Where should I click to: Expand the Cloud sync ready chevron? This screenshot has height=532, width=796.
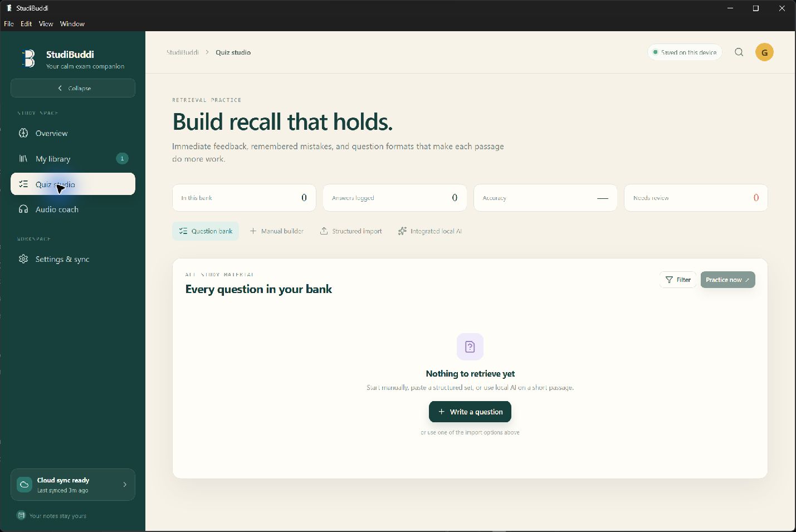tap(125, 485)
